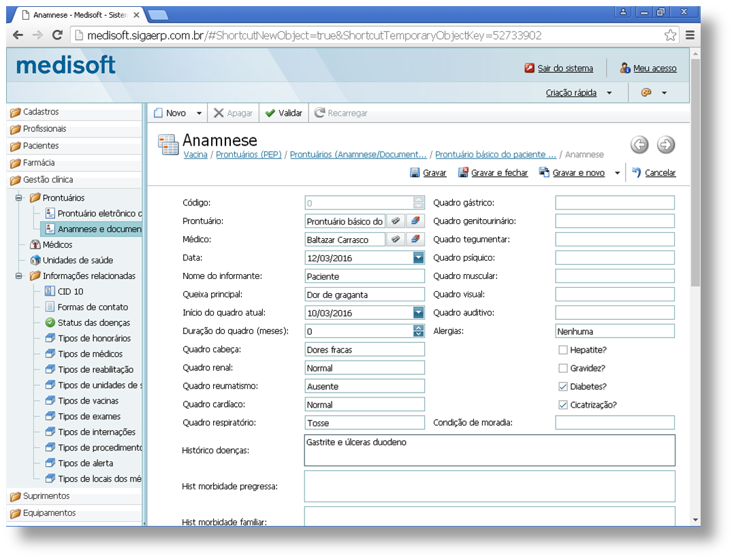This screenshot has width=734, height=560.
Task: Click the next record round arrow
Action: click(x=666, y=145)
